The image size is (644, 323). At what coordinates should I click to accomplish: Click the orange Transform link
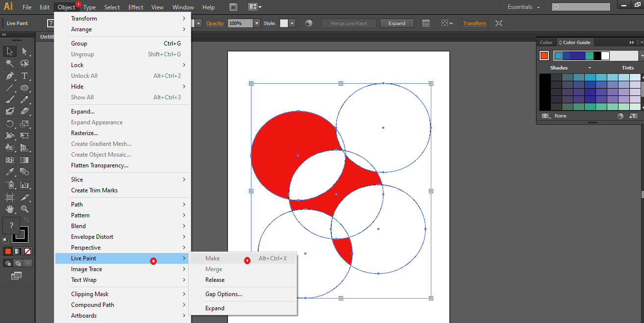pos(474,23)
